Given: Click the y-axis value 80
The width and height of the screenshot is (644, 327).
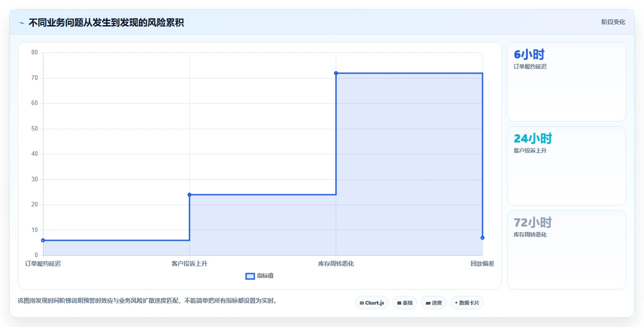Looking at the screenshot, I should (35, 53).
